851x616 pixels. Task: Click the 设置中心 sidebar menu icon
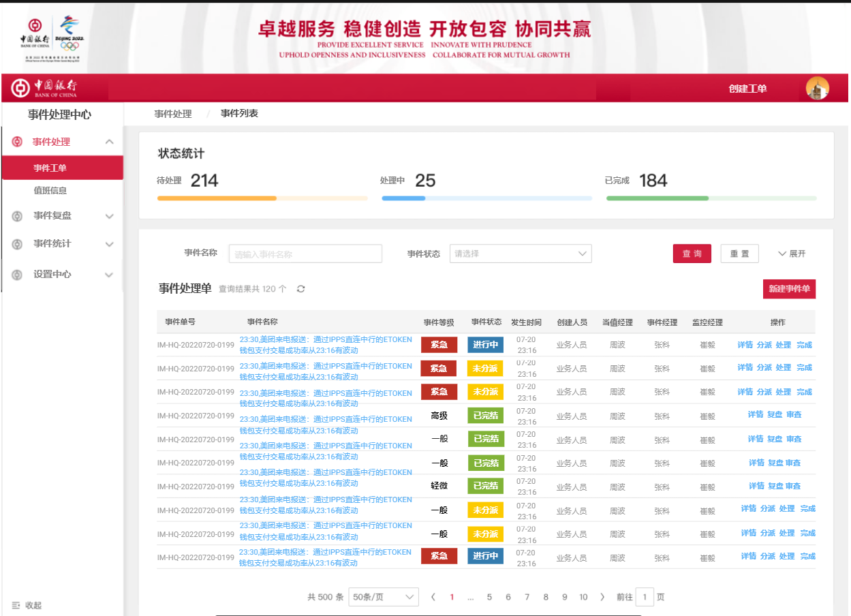[x=17, y=275]
